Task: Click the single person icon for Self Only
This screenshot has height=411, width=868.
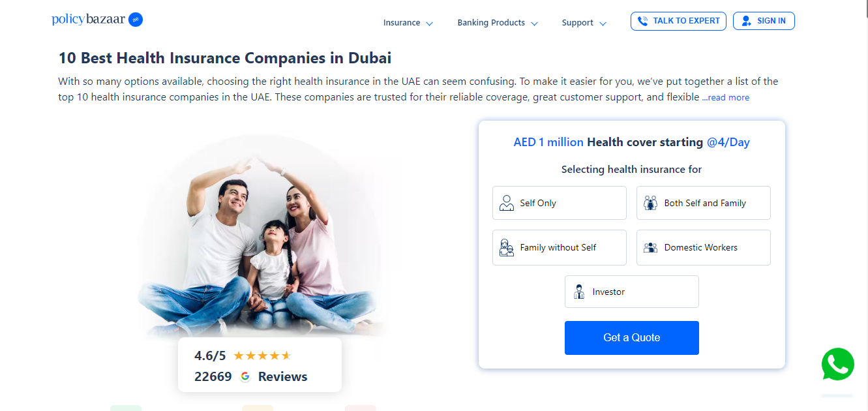Action: 507,203
